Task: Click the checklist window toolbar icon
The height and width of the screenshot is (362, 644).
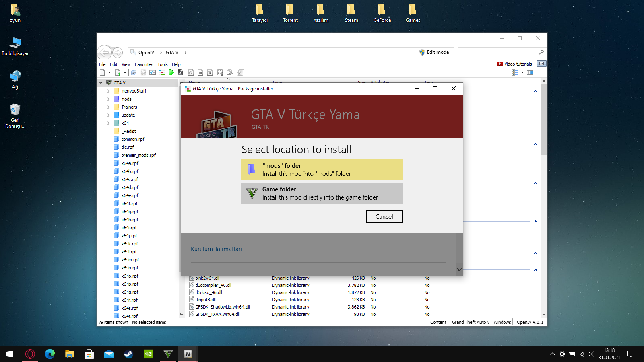Action: [x=153, y=72]
